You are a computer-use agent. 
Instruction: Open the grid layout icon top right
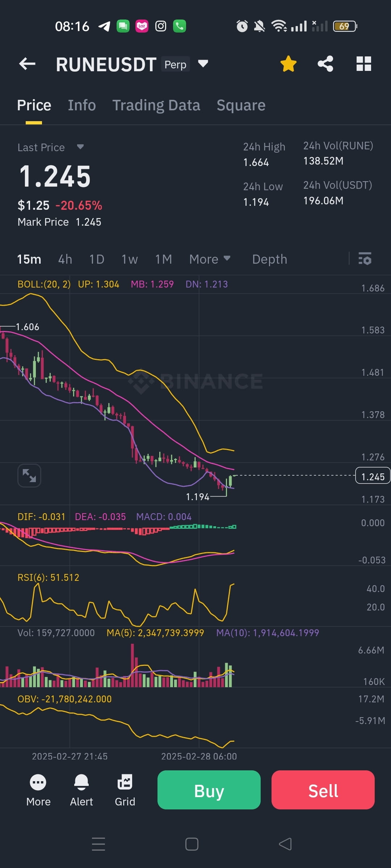(x=364, y=64)
